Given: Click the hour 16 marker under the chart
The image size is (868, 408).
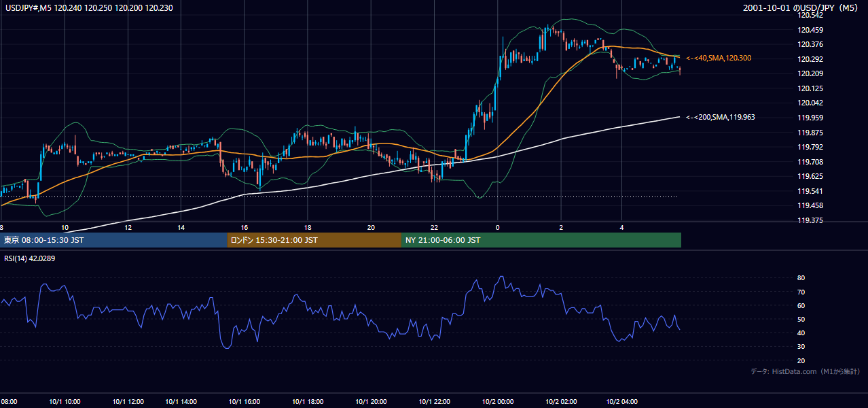Looking at the screenshot, I should [245, 227].
